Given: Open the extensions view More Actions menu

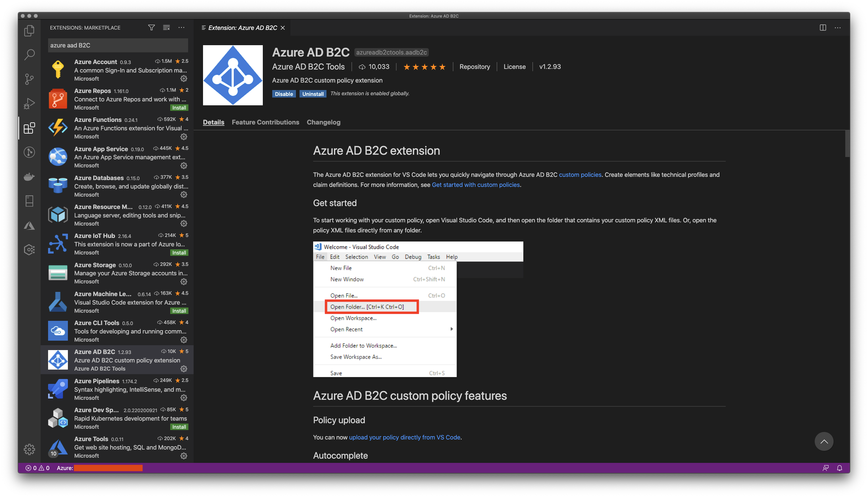Looking at the screenshot, I should point(182,28).
